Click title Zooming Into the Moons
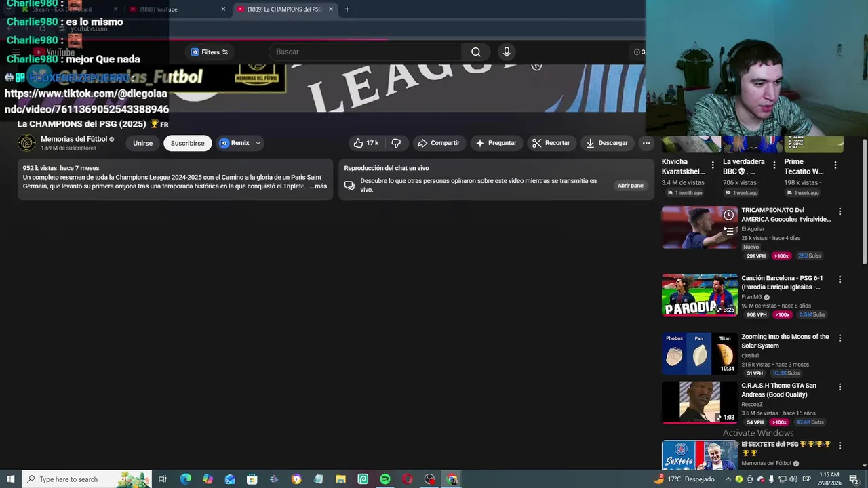Image resolution: width=868 pixels, height=488 pixels. click(785, 341)
